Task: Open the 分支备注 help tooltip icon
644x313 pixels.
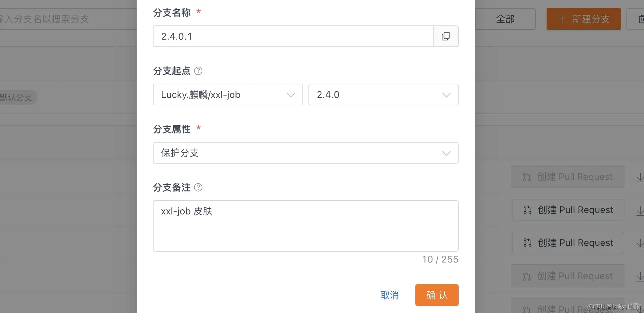Action: (x=199, y=187)
